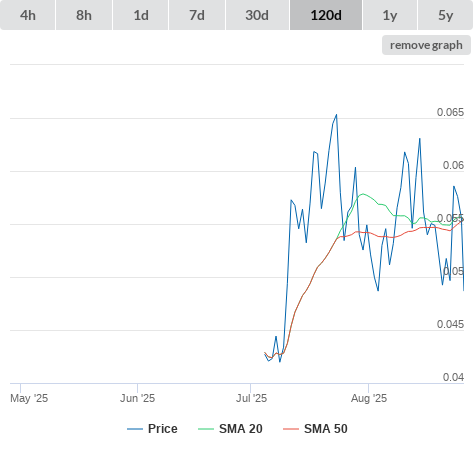Open the 1y time range

[390, 15]
